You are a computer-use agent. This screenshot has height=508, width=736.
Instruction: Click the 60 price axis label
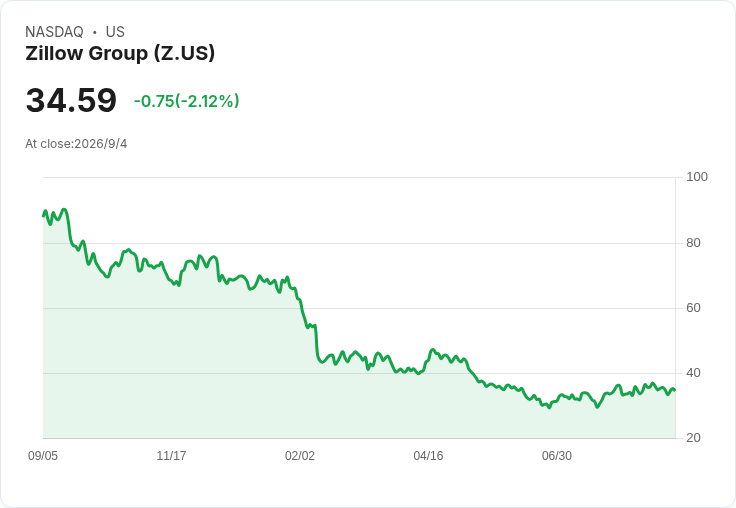(693, 308)
